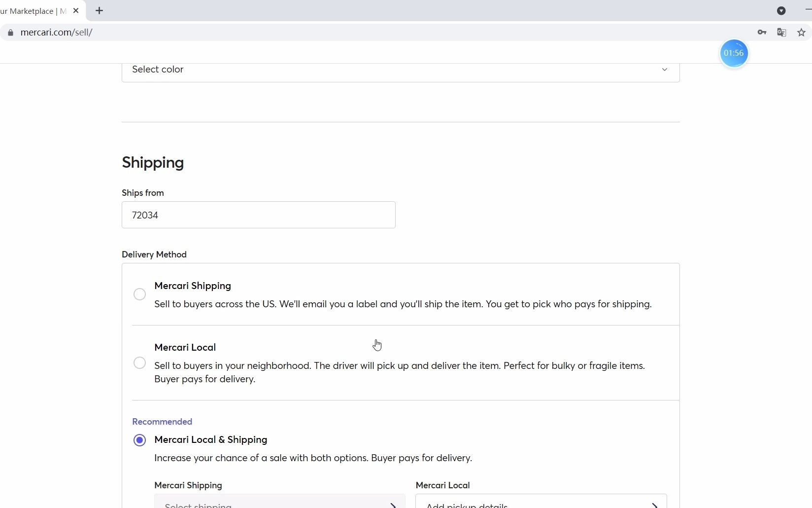The height and width of the screenshot is (508, 812).
Task: Click the site lock icon in address bar
Action: 10,33
